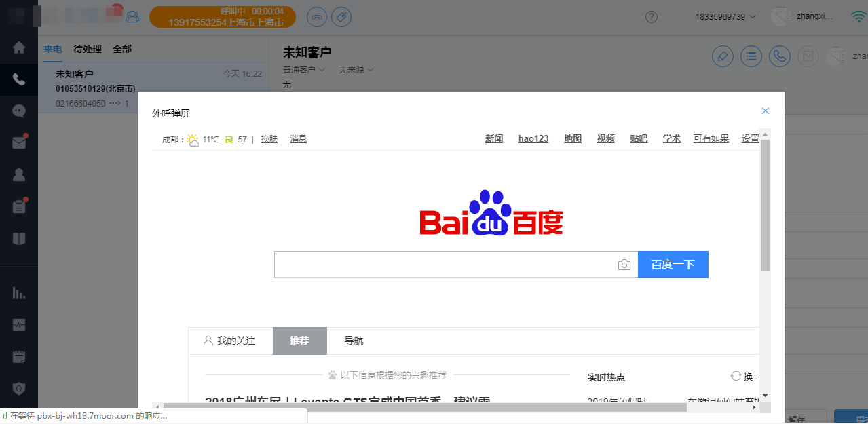Click the camera image search icon
868x424 pixels.
(x=624, y=265)
